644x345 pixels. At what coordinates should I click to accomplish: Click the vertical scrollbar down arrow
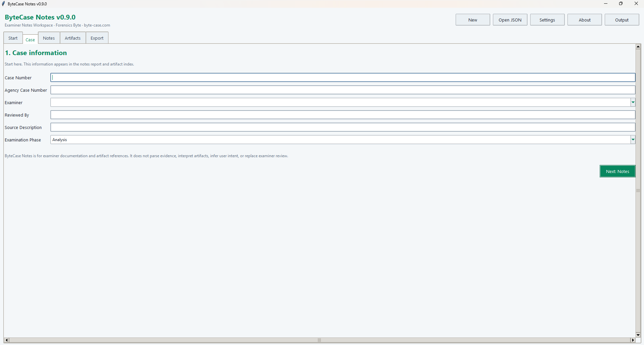[638, 335]
